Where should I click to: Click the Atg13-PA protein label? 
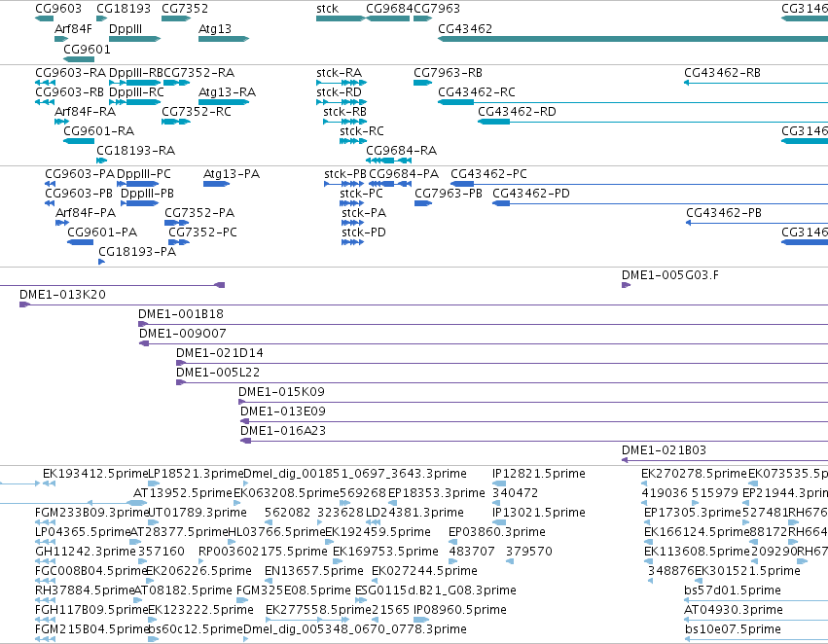[x=232, y=174]
